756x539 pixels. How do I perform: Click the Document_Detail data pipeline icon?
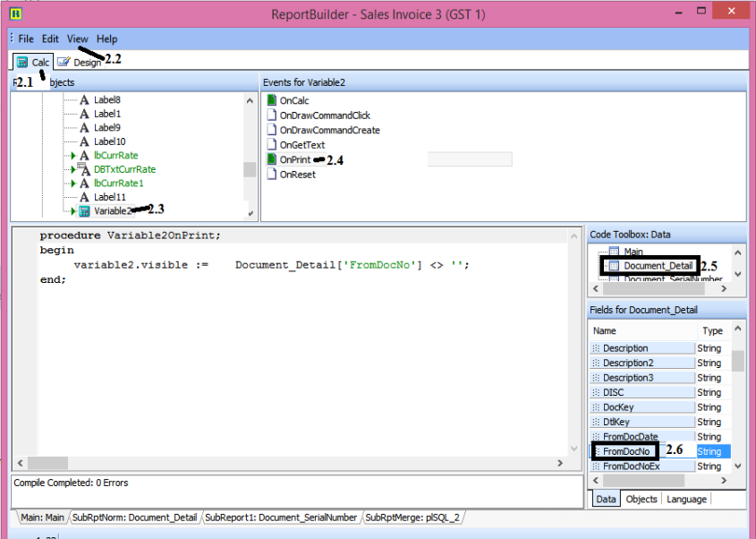click(x=614, y=266)
